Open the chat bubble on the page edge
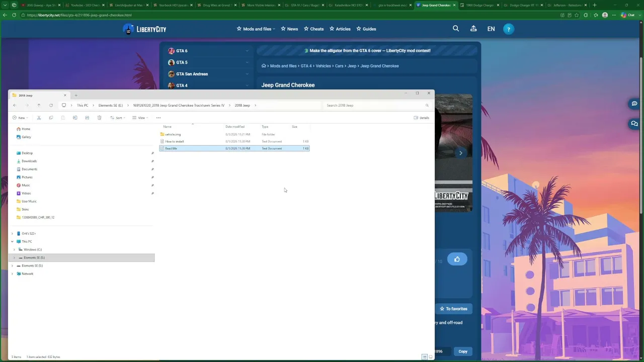This screenshot has height=362, width=644. (634, 104)
